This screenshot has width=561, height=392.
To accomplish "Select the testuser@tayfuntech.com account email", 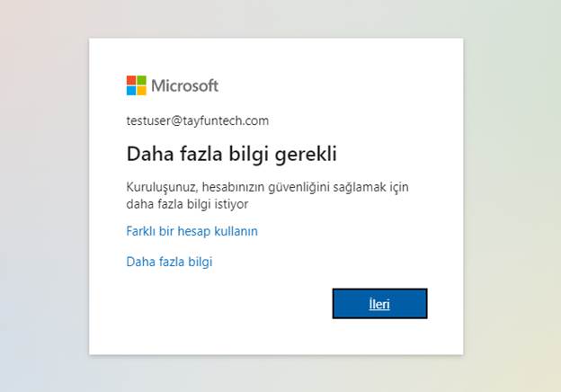I will (x=198, y=120).
